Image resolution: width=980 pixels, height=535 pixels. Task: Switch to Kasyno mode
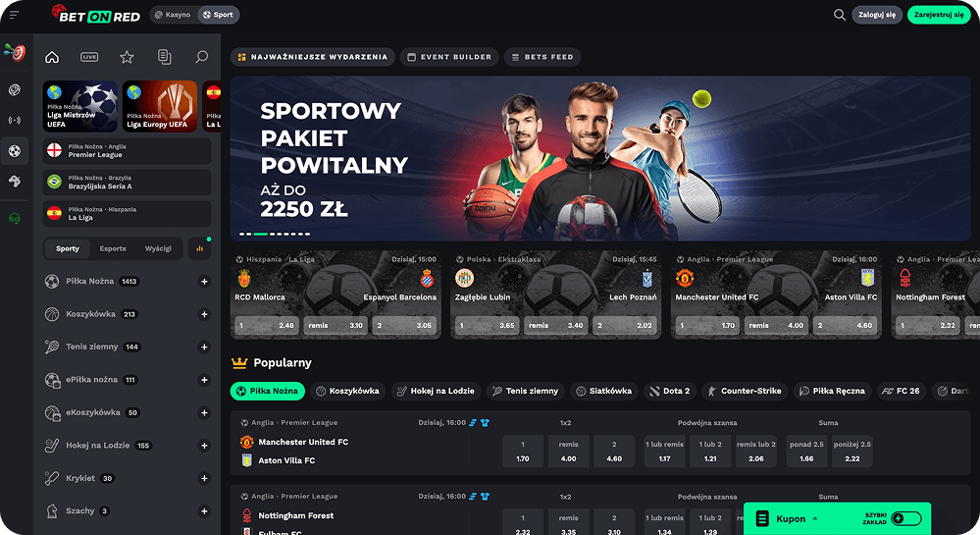(x=173, y=15)
